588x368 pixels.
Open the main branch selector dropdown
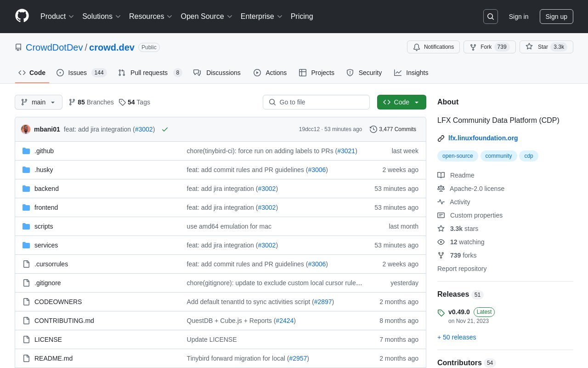pyautogui.click(x=39, y=102)
